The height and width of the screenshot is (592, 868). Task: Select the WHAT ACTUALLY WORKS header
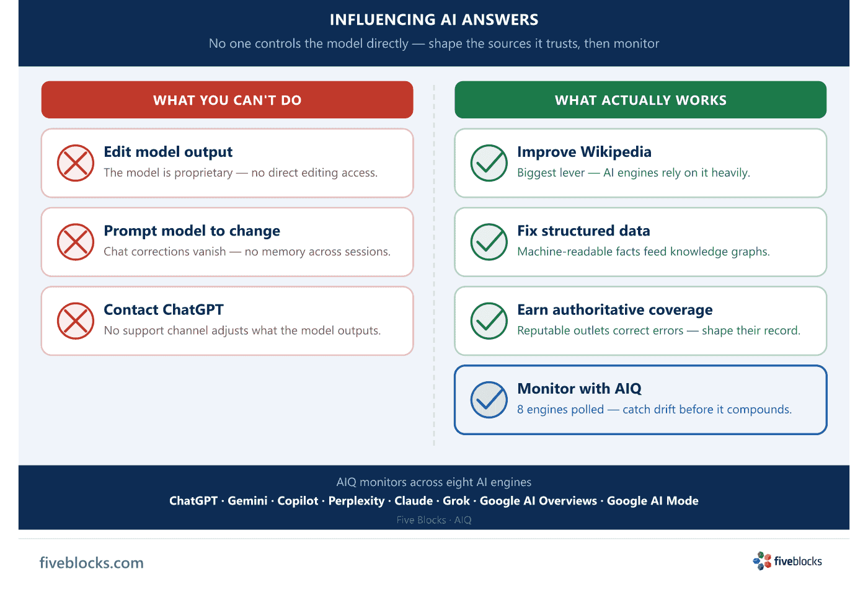coord(640,100)
